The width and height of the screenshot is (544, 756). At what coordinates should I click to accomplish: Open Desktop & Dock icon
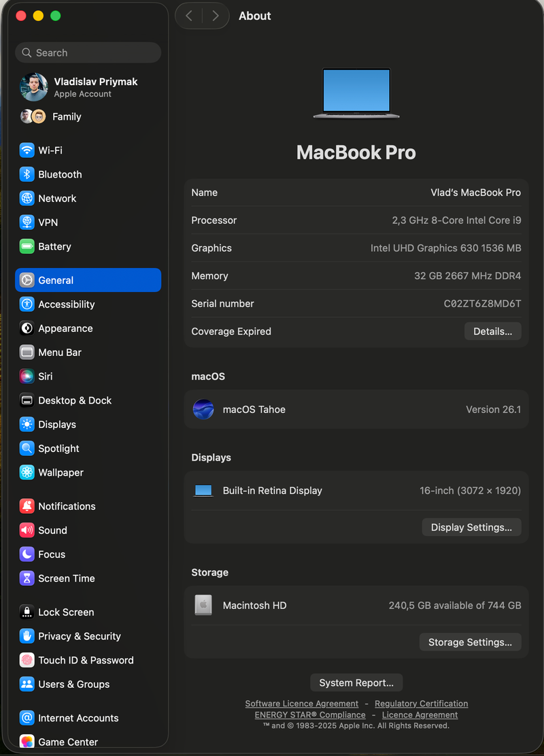(x=27, y=400)
